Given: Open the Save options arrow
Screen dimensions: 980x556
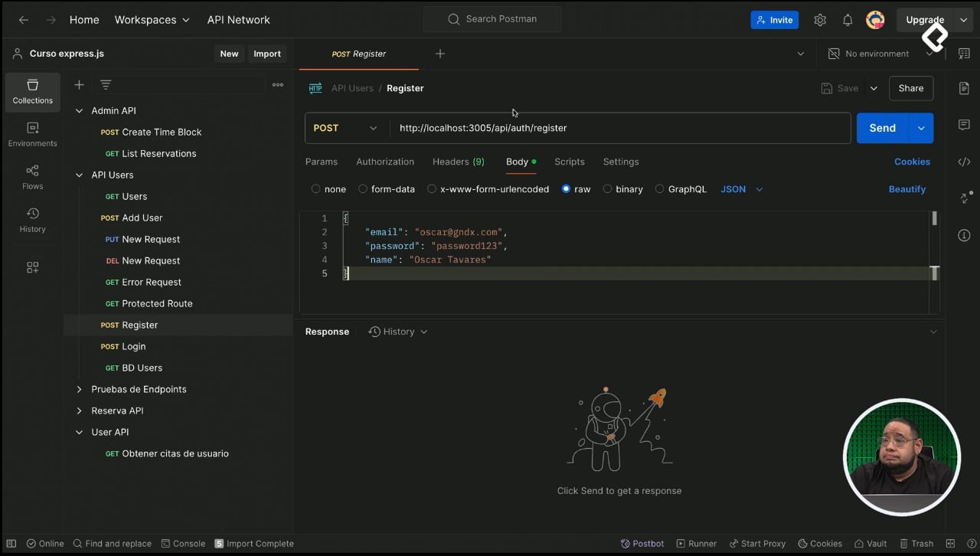Looking at the screenshot, I should [x=874, y=88].
